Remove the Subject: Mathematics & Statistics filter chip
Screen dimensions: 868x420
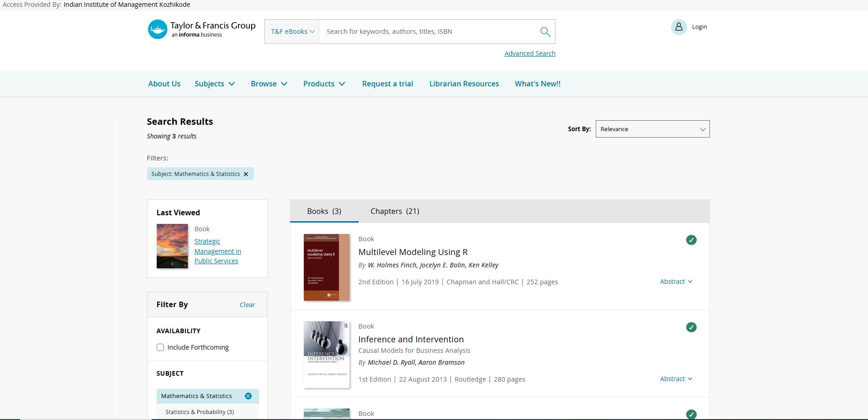point(246,174)
